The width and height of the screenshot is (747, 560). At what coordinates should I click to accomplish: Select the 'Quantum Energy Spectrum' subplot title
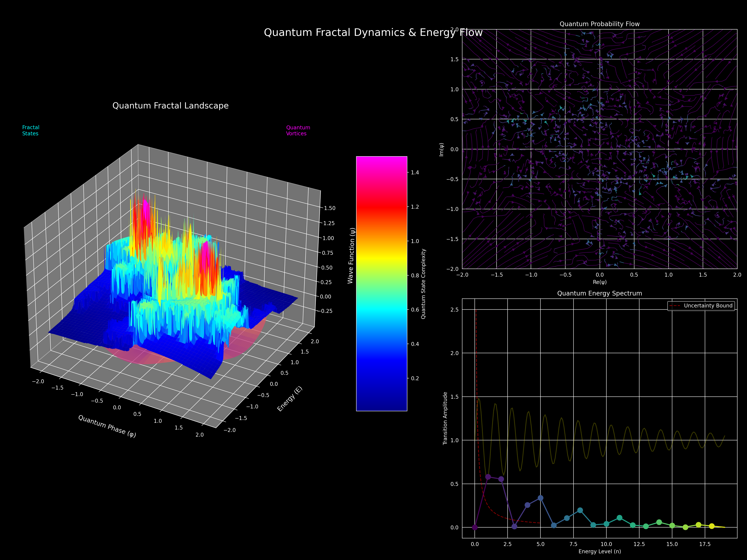click(599, 293)
